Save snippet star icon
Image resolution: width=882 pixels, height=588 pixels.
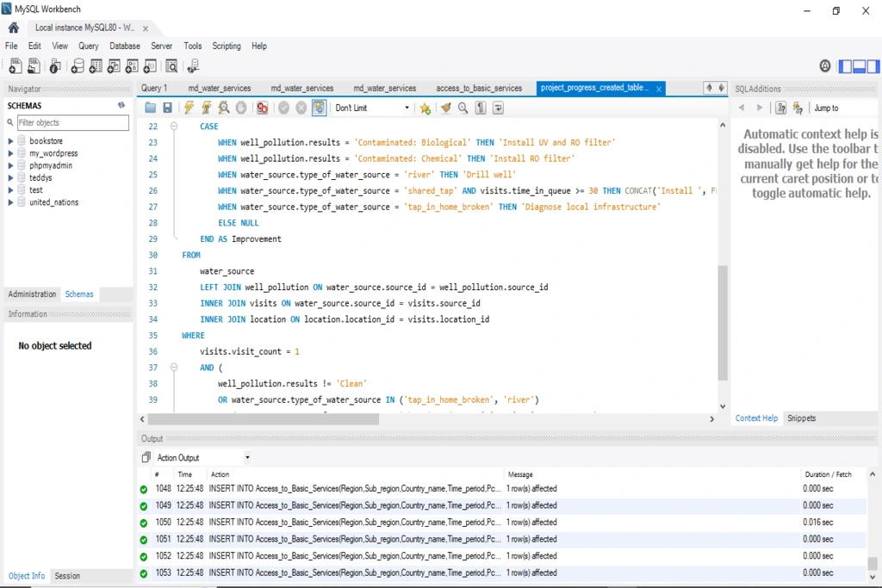pos(425,108)
